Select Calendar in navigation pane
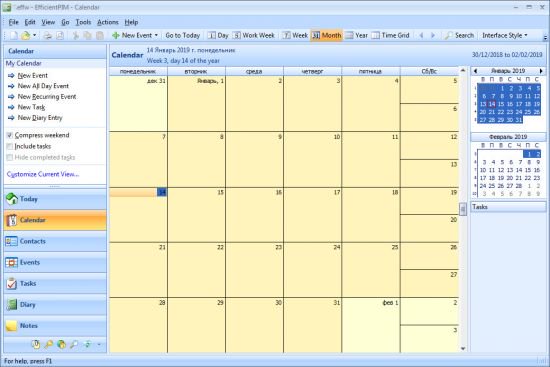The height and width of the screenshot is (367, 550). tap(55, 220)
